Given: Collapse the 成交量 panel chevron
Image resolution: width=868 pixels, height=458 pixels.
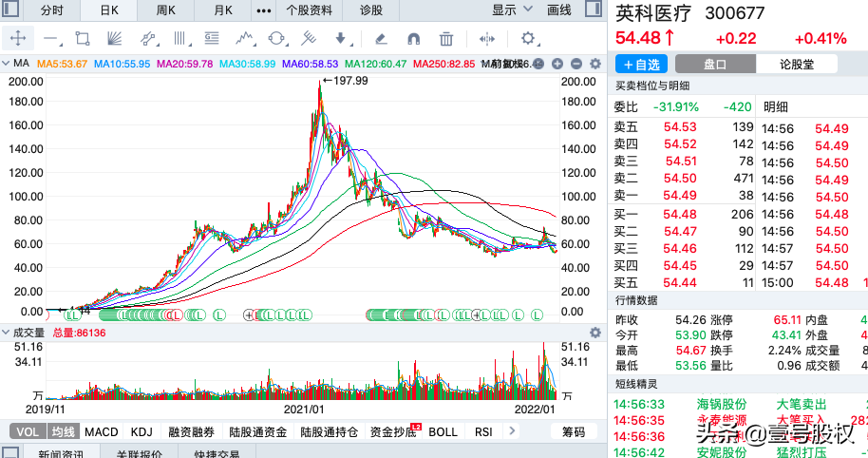Looking at the screenshot, I should pos(7,333).
